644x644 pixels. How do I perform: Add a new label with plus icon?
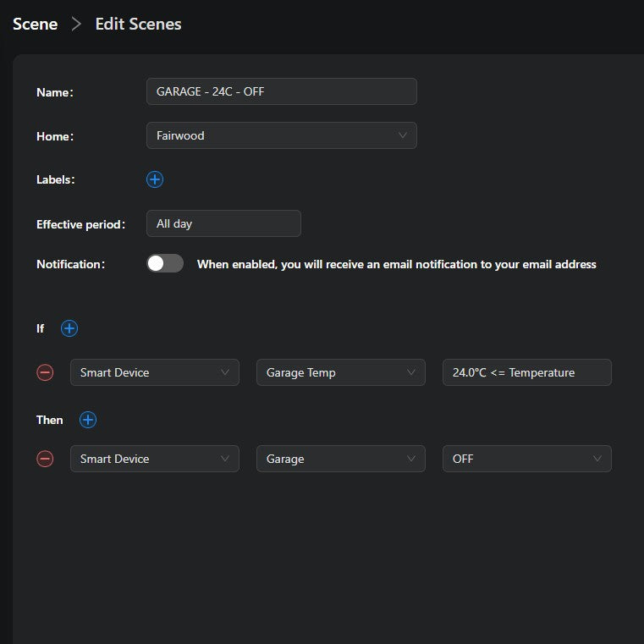pos(155,179)
